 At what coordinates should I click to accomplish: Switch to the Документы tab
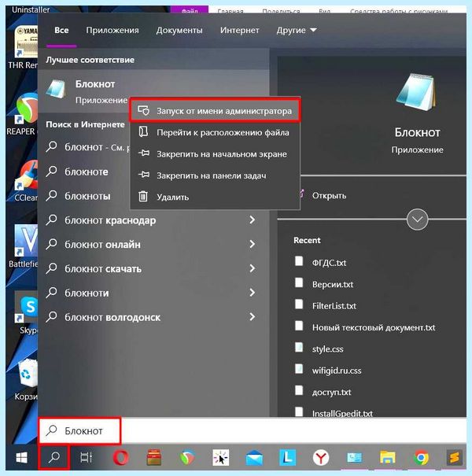(x=179, y=30)
